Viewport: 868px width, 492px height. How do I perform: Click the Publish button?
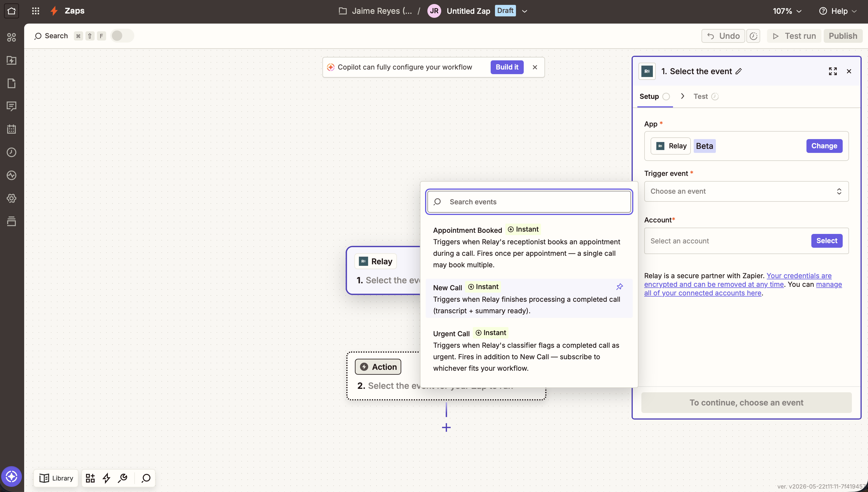click(843, 36)
